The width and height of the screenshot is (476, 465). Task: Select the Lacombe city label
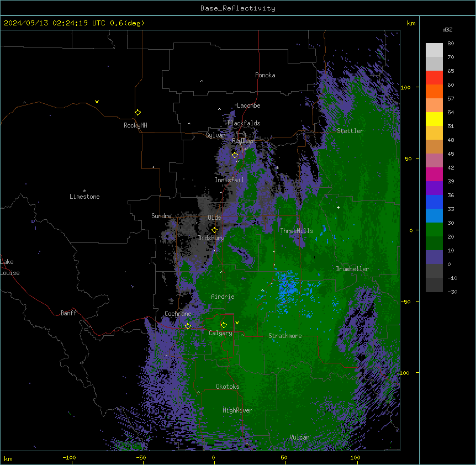click(x=248, y=105)
